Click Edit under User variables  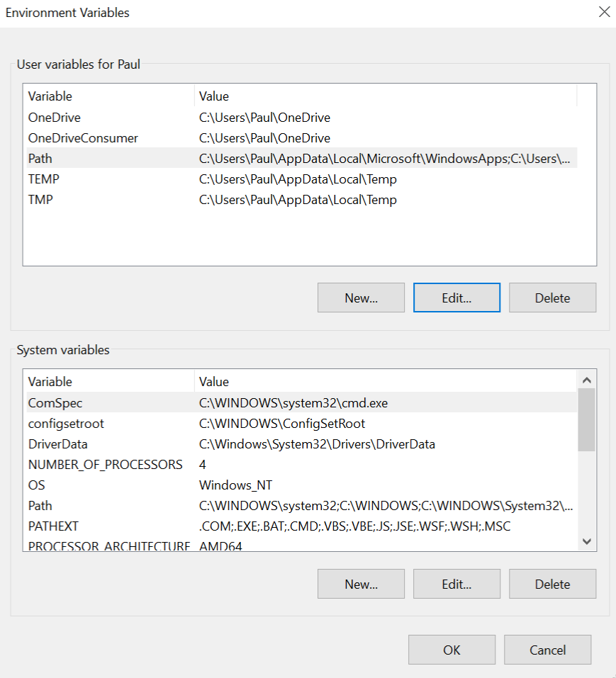coord(457,298)
